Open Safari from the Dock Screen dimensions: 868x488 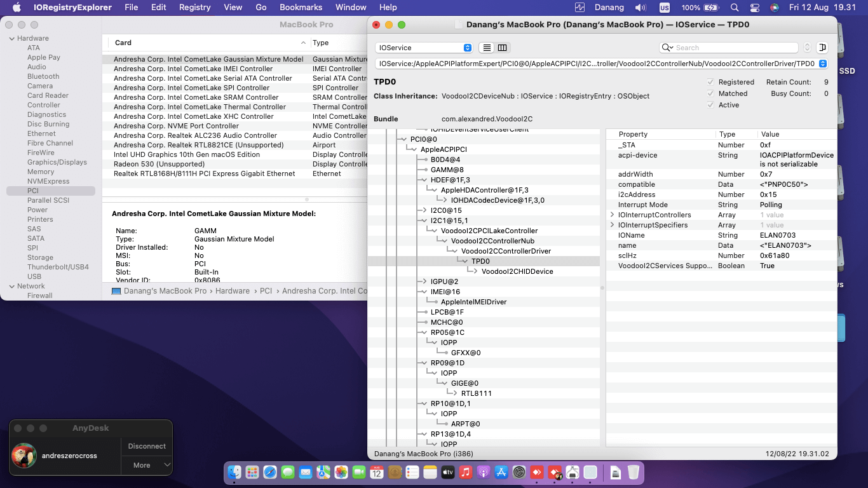pyautogui.click(x=270, y=472)
